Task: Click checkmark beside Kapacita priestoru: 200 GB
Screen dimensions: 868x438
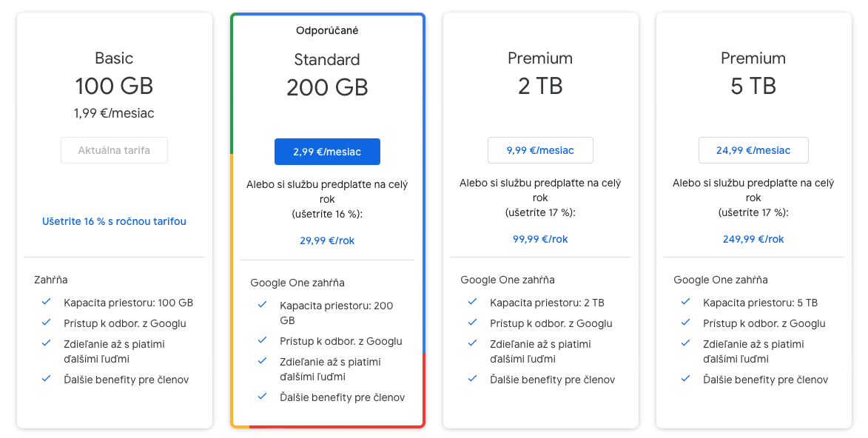Action: pos(263,305)
